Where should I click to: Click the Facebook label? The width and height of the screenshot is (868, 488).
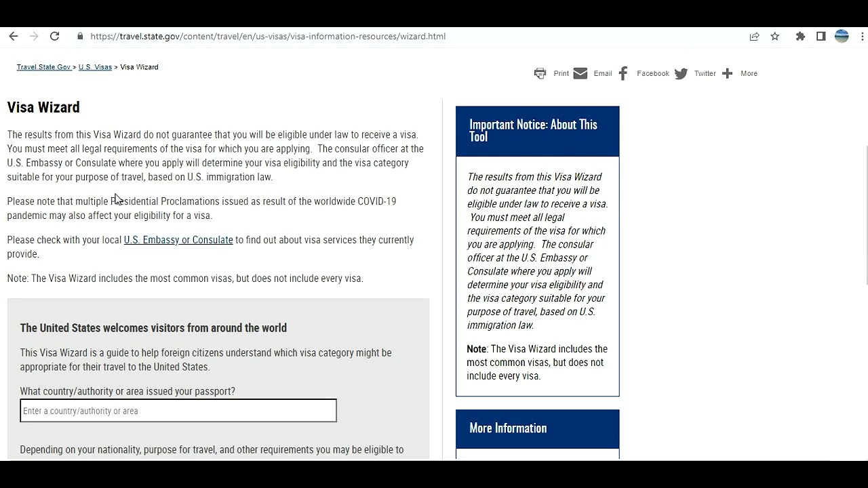coord(653,73)
